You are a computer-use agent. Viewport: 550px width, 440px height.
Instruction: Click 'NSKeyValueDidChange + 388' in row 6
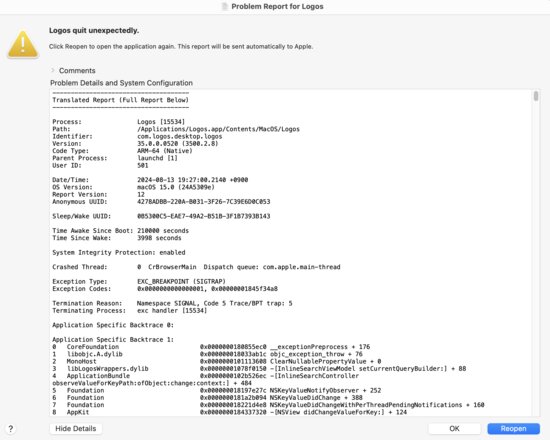[316, 398]
